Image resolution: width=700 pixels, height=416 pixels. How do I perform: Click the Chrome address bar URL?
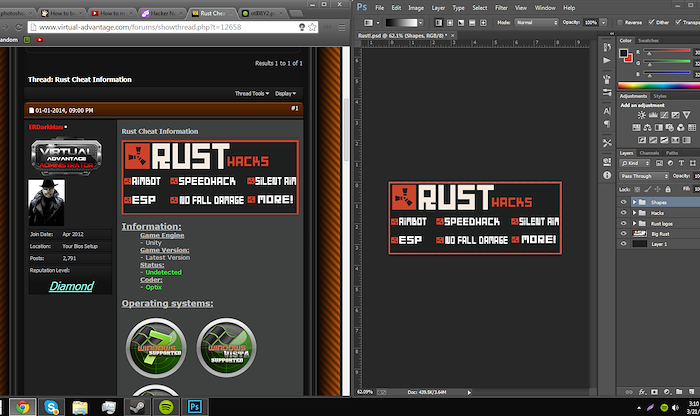point(140,27)
